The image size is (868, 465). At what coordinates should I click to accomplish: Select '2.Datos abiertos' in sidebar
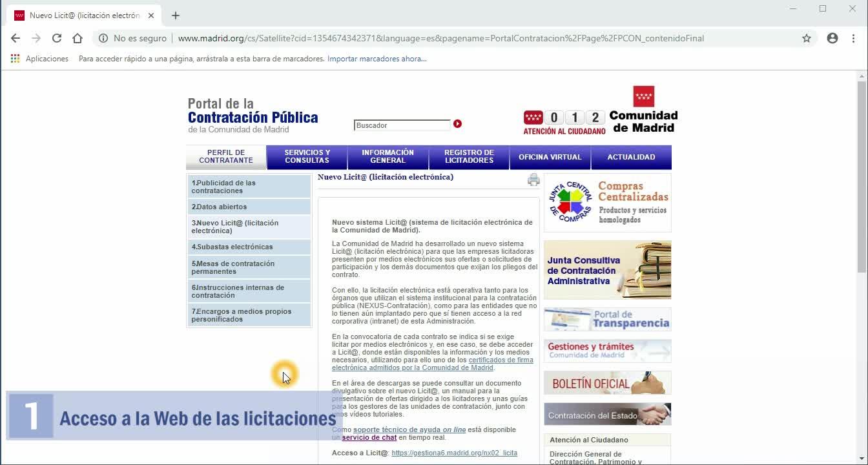(x=249, y=207)
